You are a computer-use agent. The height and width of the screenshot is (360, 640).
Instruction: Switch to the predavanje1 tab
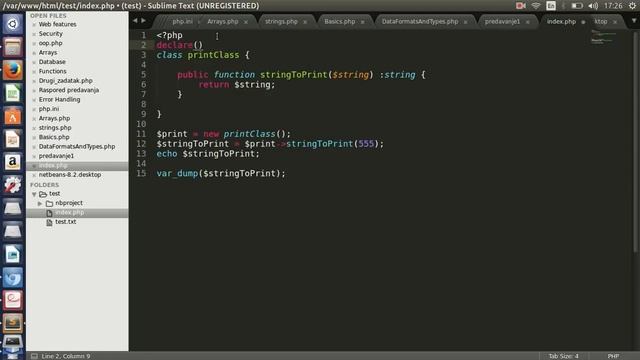[502, 21]
